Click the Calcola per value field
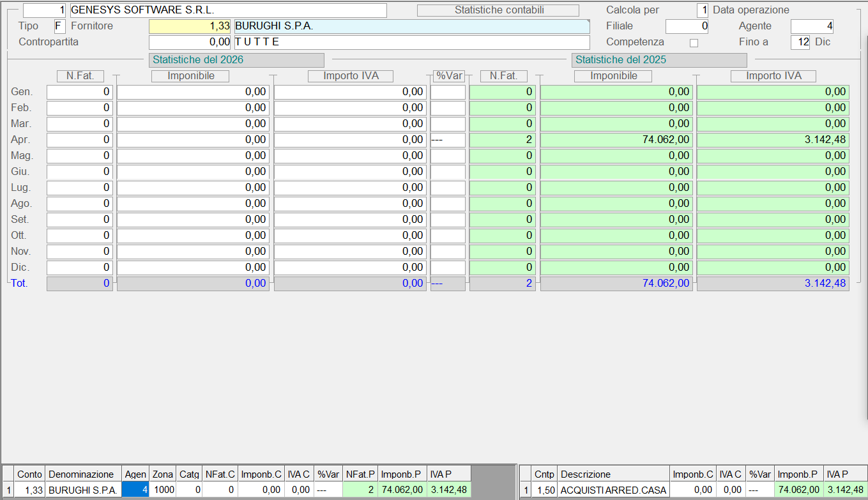Viewport: 868px width, 500px height. pyautogui.click(x=702, y=10)
